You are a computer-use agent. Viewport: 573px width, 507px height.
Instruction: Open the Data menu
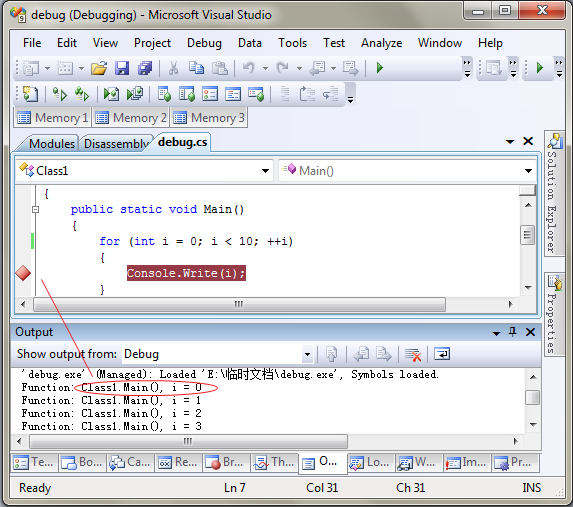tap(250, 43)
